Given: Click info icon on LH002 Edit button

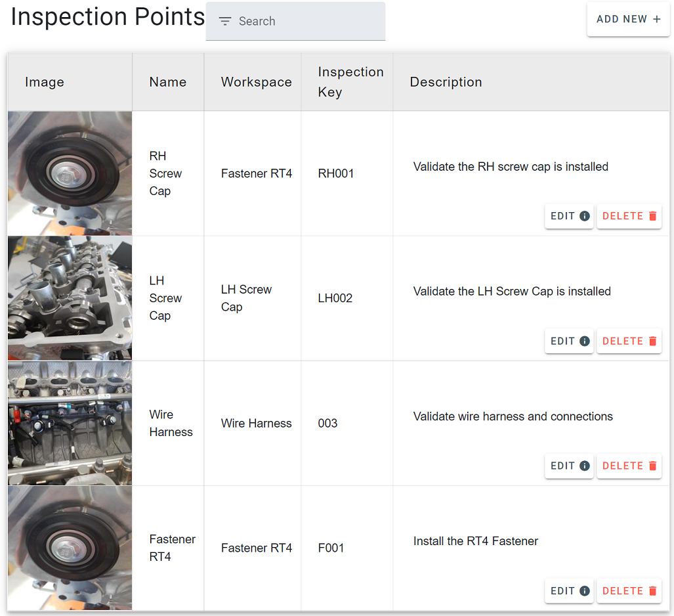Looking at the screenshot, I should coord(585,341).
